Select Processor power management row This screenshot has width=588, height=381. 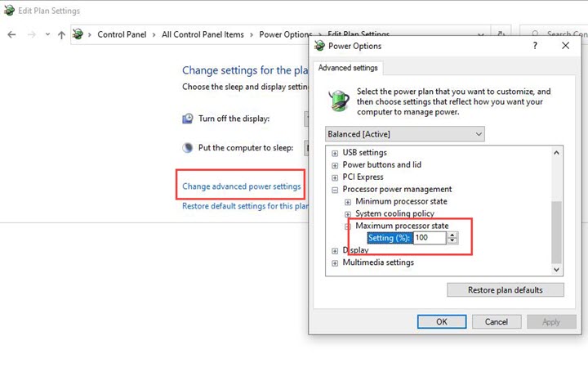(x=397, y=189)
